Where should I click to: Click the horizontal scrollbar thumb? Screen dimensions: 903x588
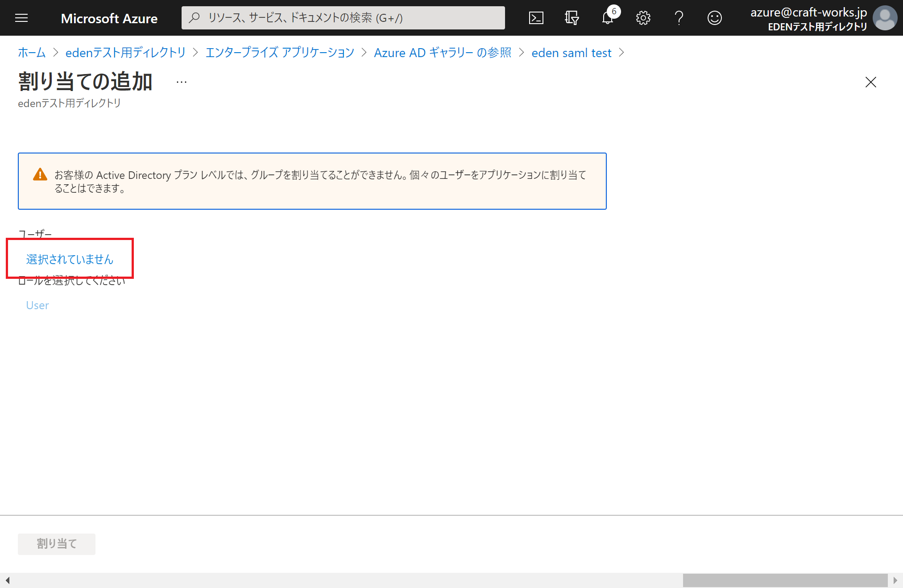[785, 580]
